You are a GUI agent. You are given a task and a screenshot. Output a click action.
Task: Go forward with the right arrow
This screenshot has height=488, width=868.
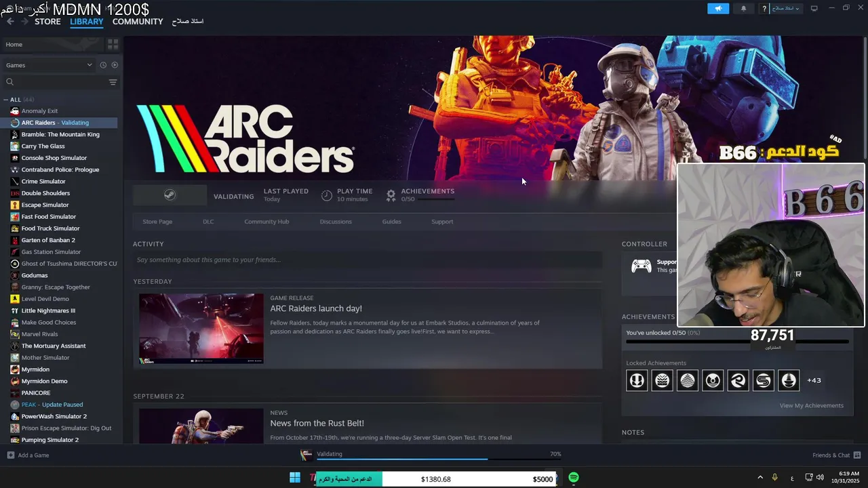pyautogui.click(x=24, y=22)
